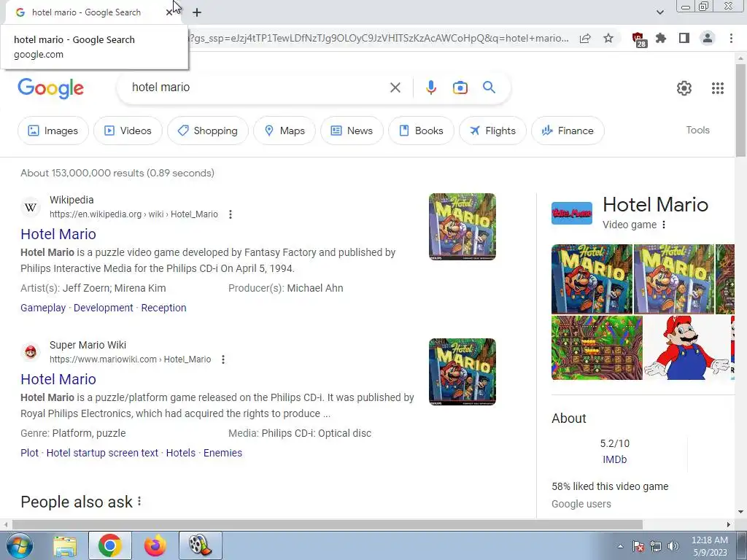Screen dimensions: 747x560
Task: Switch to Flights results
Action: [492, 131]
